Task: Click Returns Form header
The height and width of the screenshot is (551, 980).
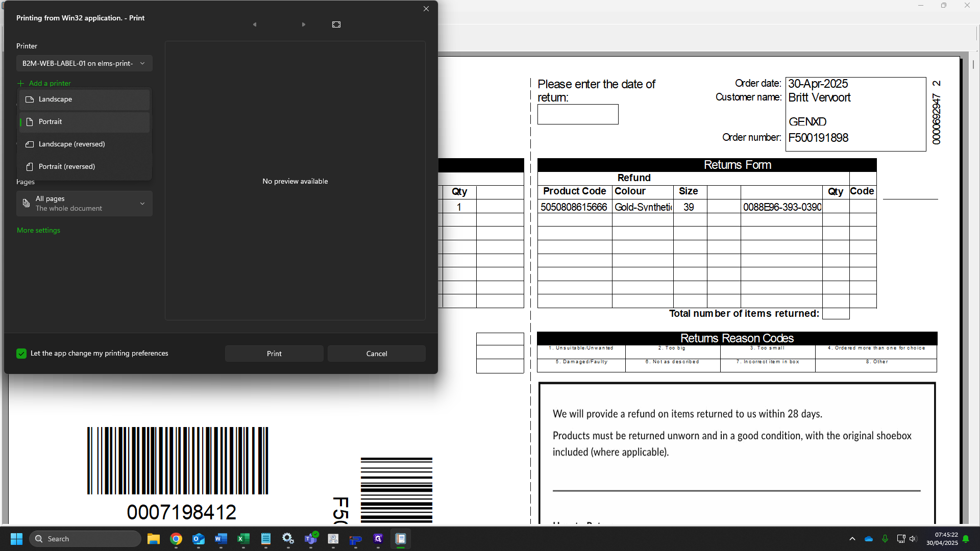Action: tap(737, 165)
